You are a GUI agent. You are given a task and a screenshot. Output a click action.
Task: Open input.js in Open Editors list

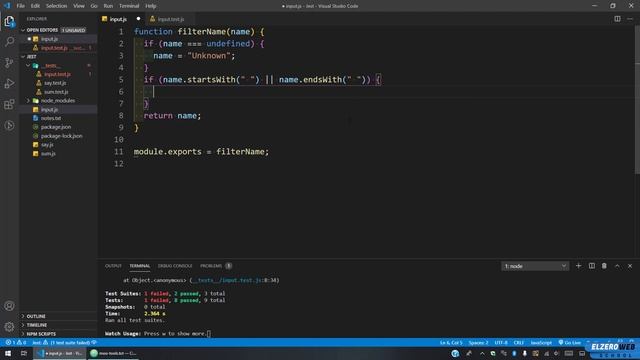pos(58,39)
